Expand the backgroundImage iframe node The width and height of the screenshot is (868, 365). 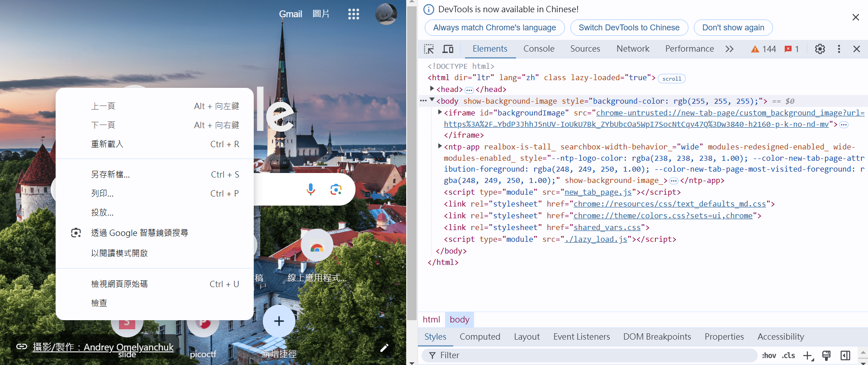pos(440,112)
